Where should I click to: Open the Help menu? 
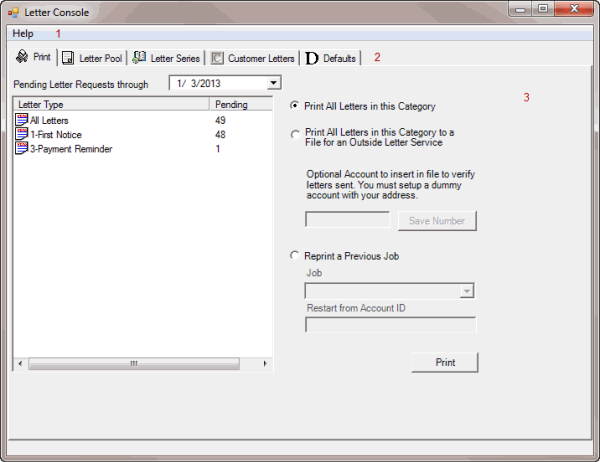pyautogui.click(x=22, y=34)
